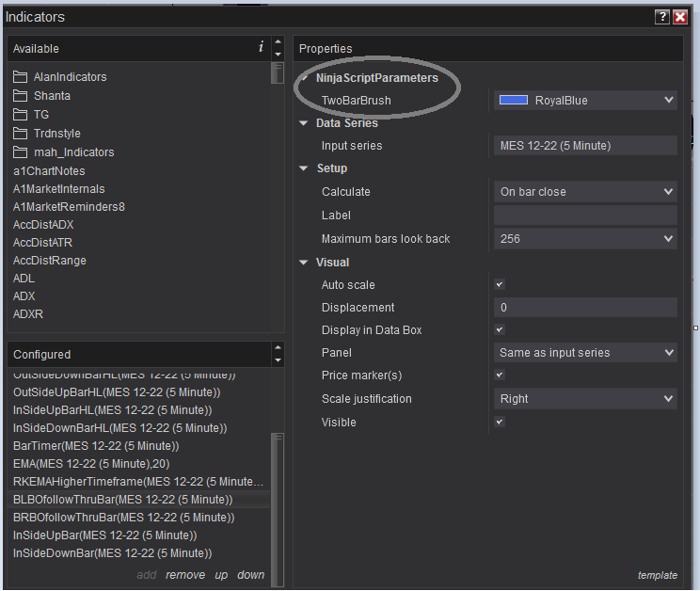The height and width of the screenshot is (591, 700).
Task: Click the info icon in Available header
Action: pos(261,46)
